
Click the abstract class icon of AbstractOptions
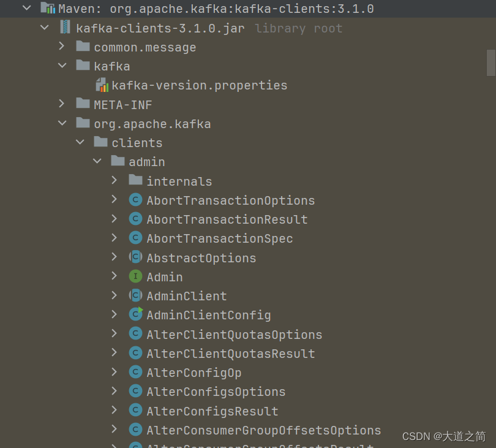pyautogui.click(x=135, y=257)
